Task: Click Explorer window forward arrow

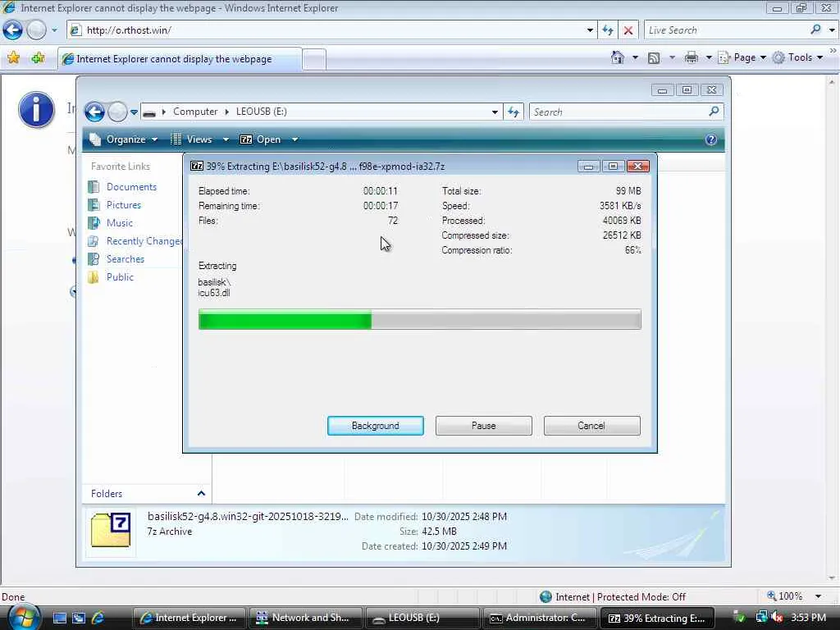Action: (116, 112)
